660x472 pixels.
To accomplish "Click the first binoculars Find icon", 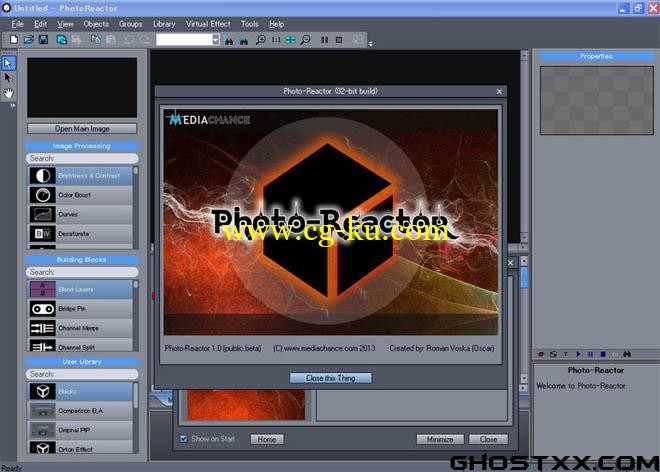I will 229,40.
